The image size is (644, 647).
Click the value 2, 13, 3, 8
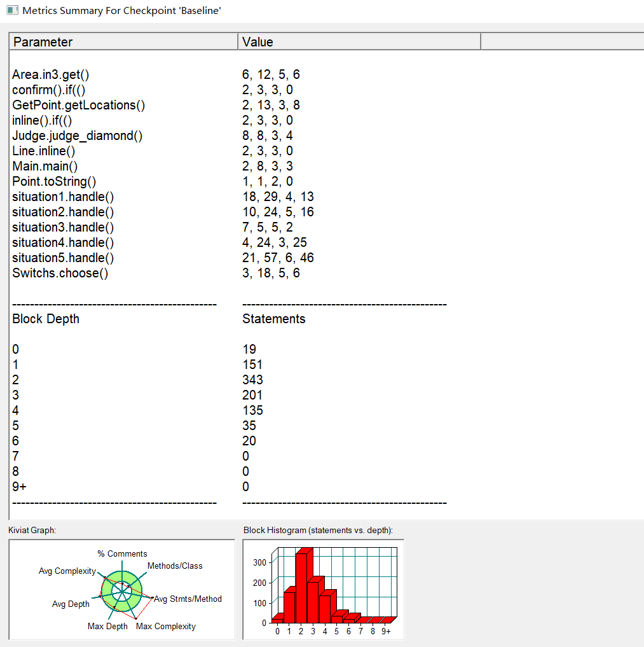pos(271,105)
